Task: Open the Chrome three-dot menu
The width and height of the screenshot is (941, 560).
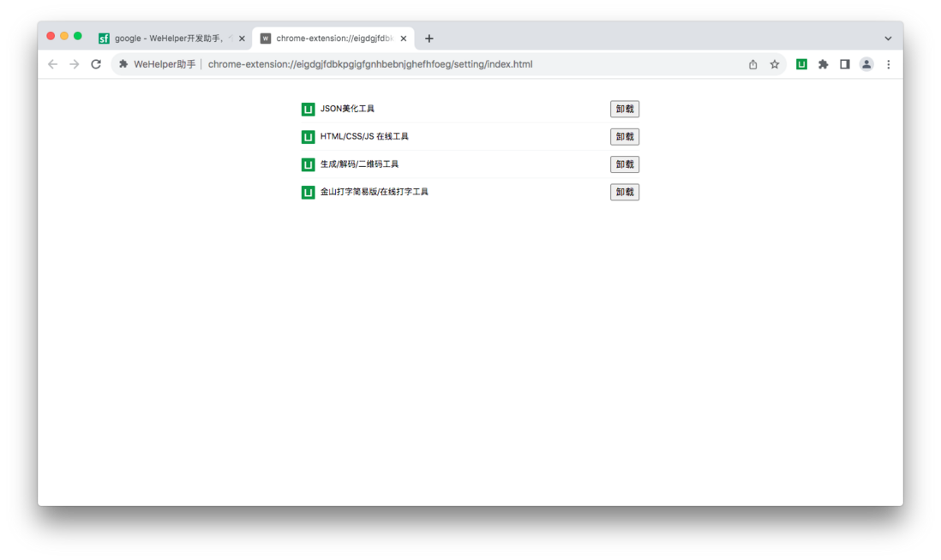Action: (x=889, y=64)
